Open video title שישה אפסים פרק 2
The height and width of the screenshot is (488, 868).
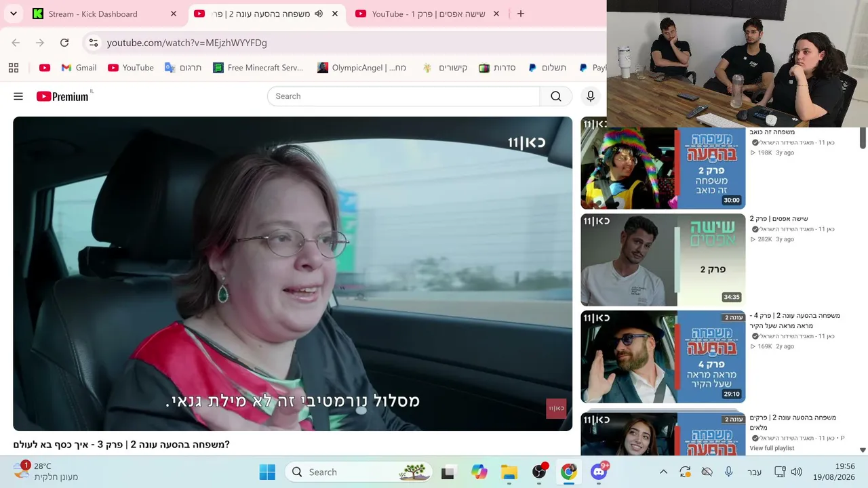point(778,219)
